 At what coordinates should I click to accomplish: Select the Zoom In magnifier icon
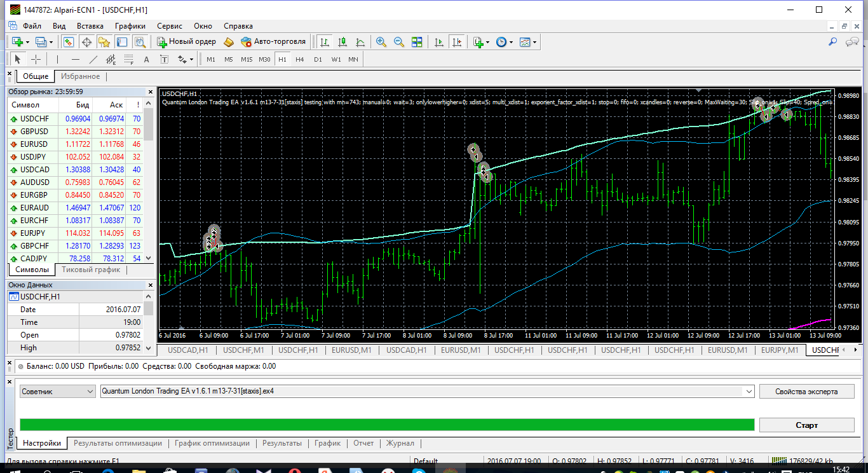tap(381, 41)
